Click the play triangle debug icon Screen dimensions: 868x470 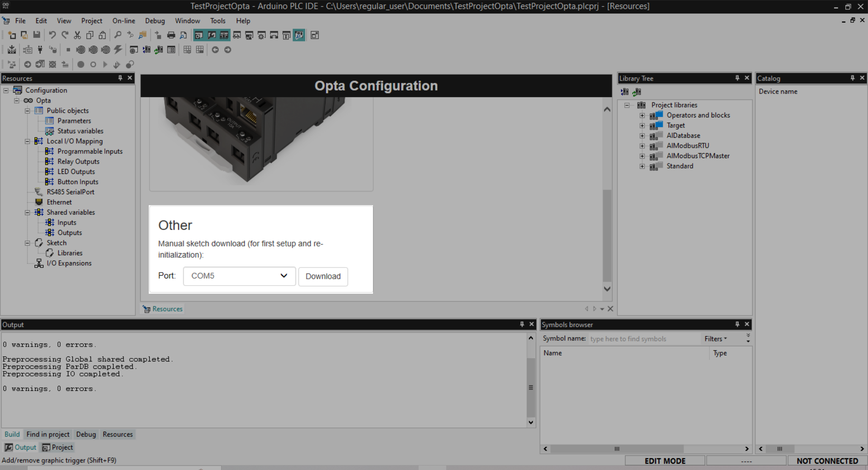click(105, 65)
